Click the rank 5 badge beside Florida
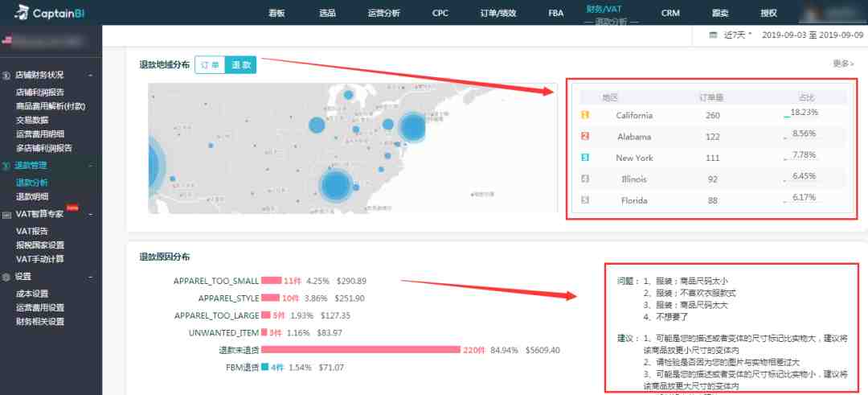The width and height of the screenshot is (868, 395). pos(585,200)
